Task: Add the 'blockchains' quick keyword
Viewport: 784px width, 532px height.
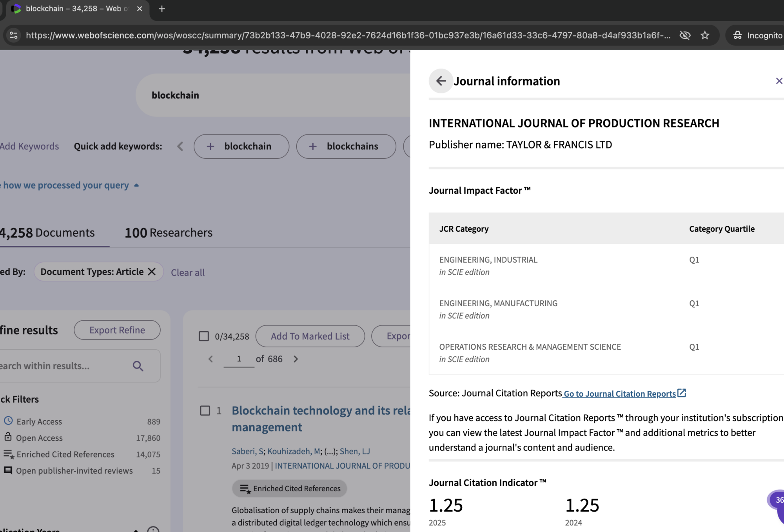Action: coord(346,146)
